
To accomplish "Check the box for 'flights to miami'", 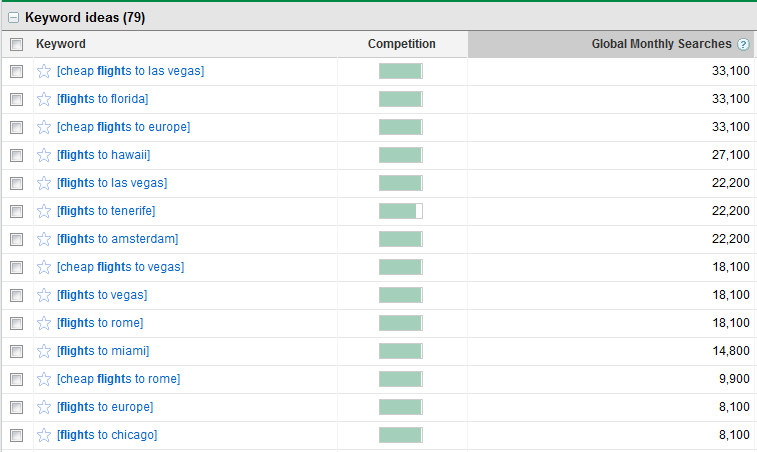I will tap(16, 351).
